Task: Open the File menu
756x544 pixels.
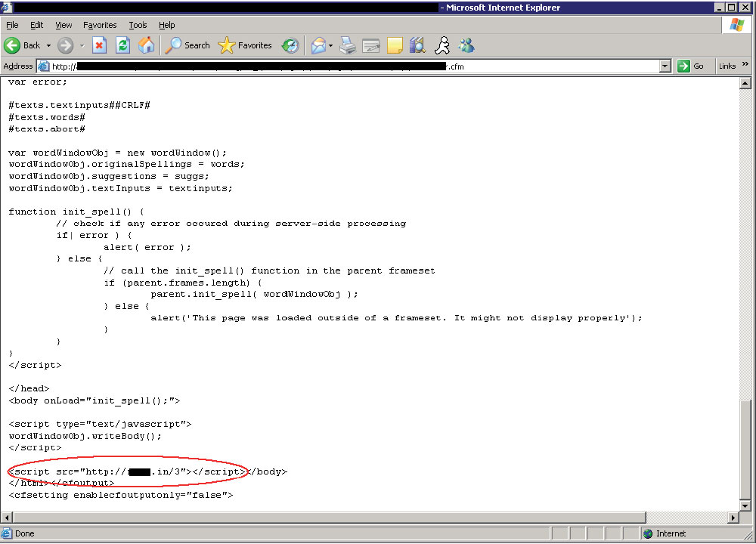Action: tap(12, 25)
